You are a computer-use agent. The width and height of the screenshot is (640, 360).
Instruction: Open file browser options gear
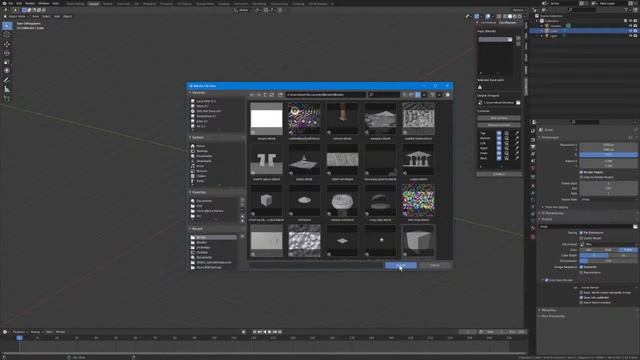(448, 95)
